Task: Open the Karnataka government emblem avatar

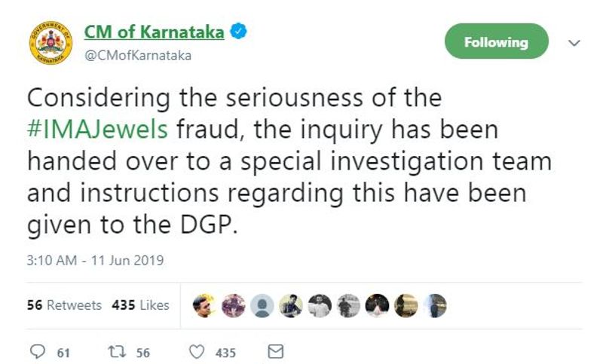Action: 51,43
